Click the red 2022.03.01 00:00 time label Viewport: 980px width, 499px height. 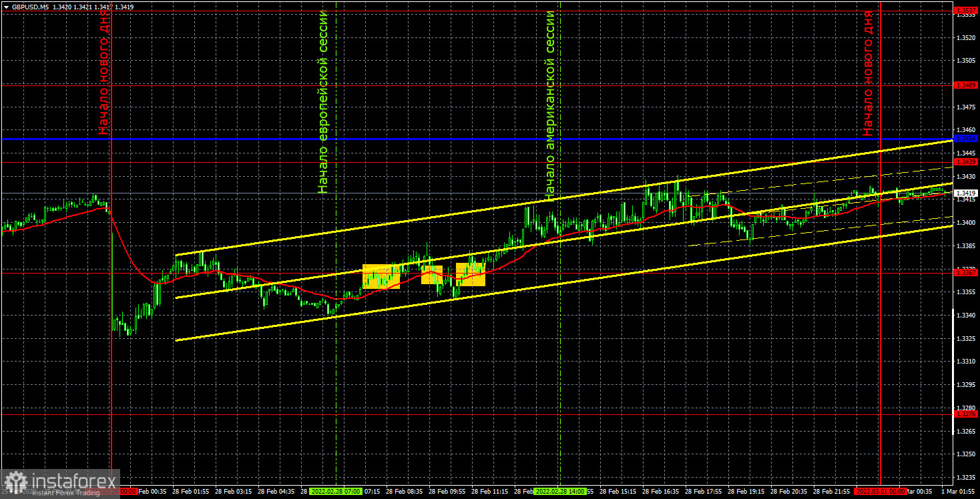coord(881,491)
